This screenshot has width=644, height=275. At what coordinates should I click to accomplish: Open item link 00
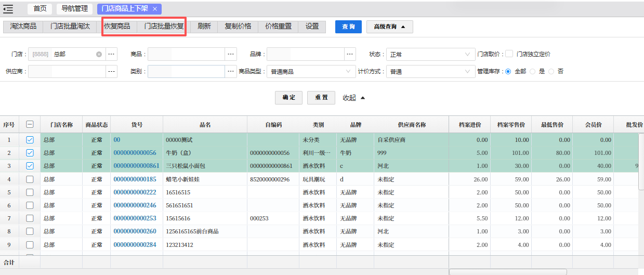pos(117,140)
